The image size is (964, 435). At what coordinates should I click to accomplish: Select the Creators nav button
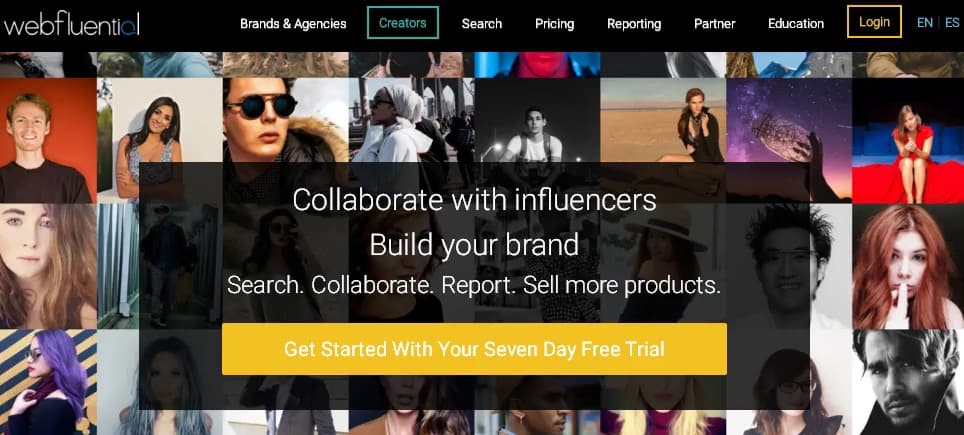click(403, 23)
